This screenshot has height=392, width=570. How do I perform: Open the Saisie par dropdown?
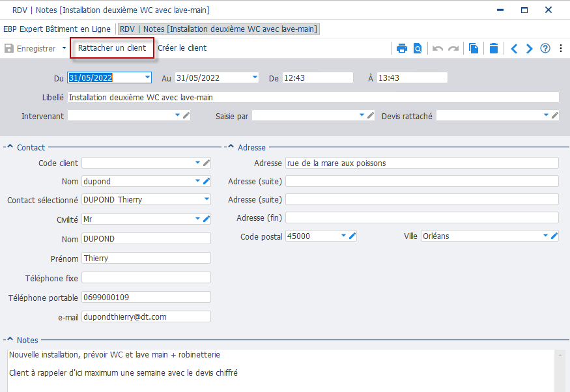[x=362, y=115]
